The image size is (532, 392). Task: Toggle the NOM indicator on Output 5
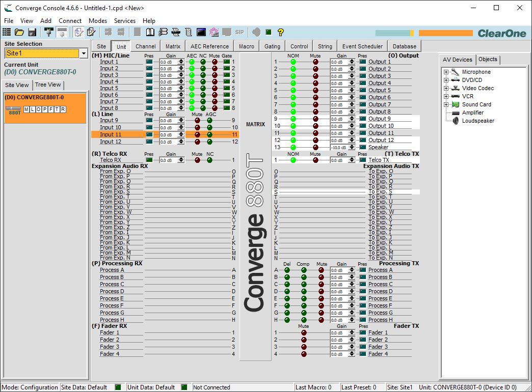[293, 90]
